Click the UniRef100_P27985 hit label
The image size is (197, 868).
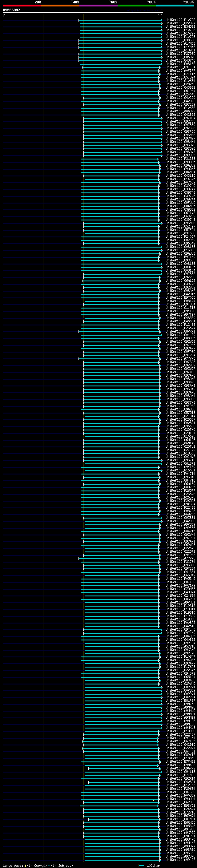pyautogui.click(x=180, y=54)
